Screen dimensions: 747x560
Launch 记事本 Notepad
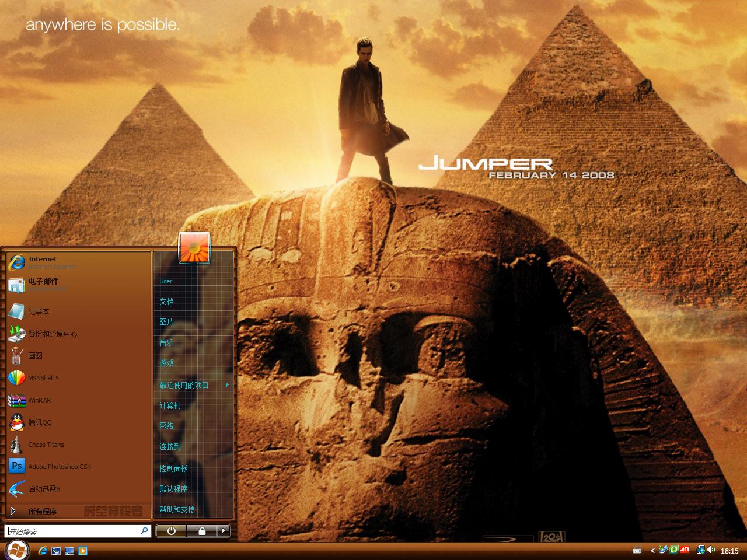[78, 311]
